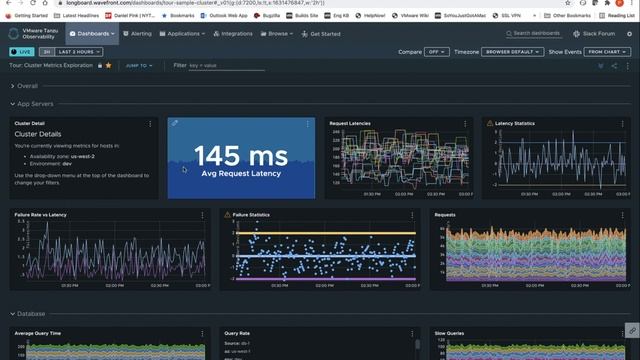Click the share dashboard icon
The width and height of the screenshot is (640, 360).
(x=614, y=66)
